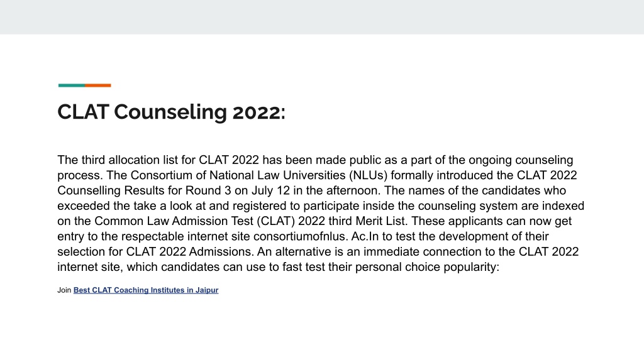This screenshot has width=644, height=362.
Task: Click the 'National Law Universities (NLUs)' phrase
Action: coord(299,175)
